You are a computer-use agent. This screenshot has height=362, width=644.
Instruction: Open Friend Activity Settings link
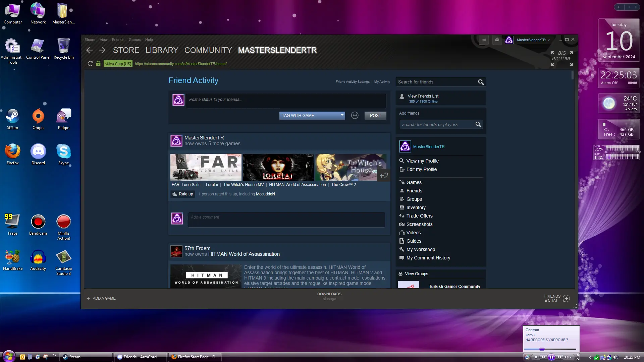[353, 82]
